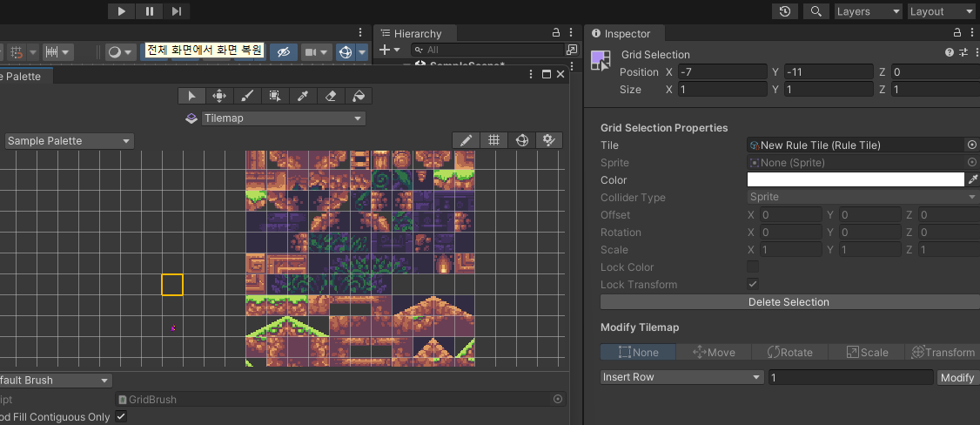Viewport: 980px width, 425px height.
Task: Select the Paintbrush tool in Tile Palette
Action: coord(246,96)
